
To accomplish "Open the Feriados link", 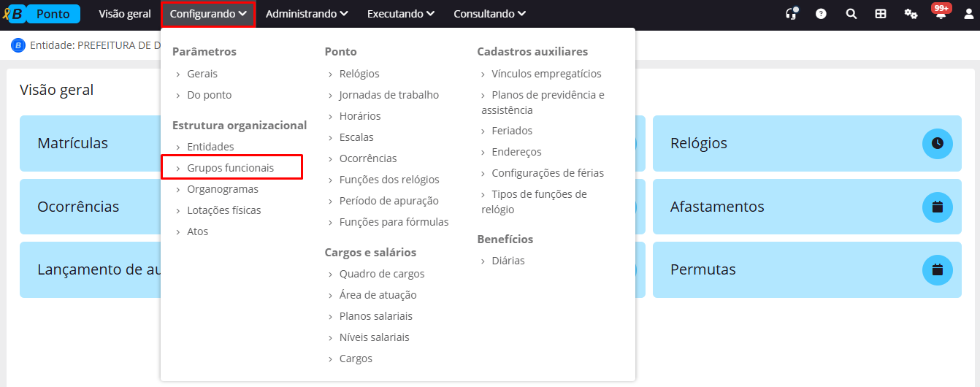I will coord(512,131).
